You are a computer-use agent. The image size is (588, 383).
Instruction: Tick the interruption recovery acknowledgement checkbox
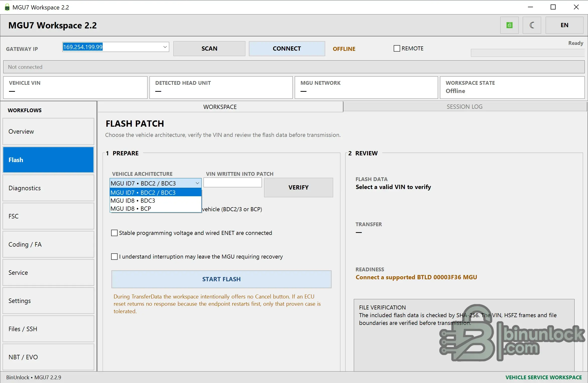coord(114,257)
